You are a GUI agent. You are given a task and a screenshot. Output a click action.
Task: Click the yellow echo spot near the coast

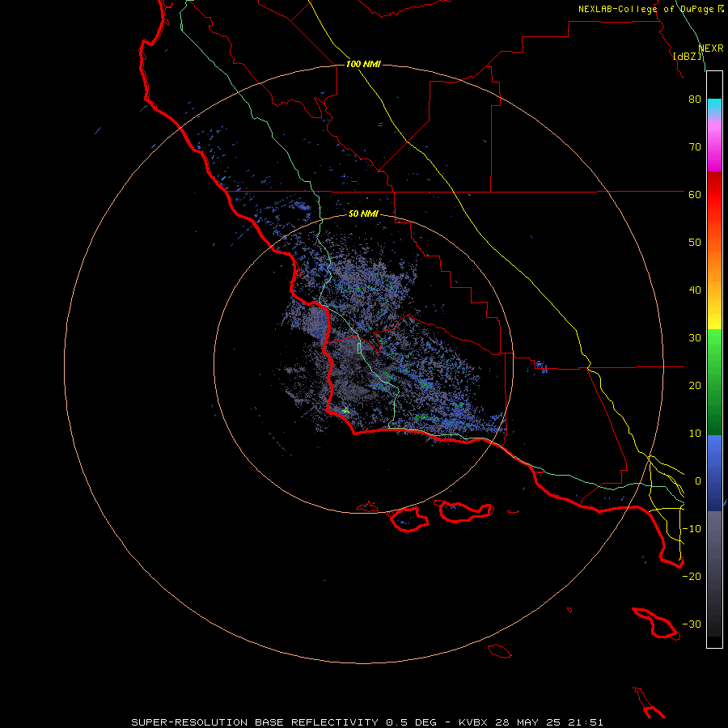tap(345, 410)
